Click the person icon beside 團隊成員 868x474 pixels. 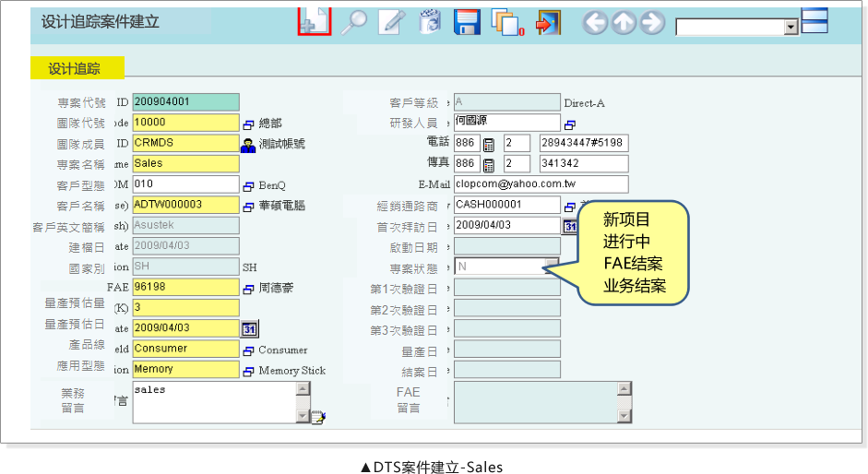[x=248, y=144]
